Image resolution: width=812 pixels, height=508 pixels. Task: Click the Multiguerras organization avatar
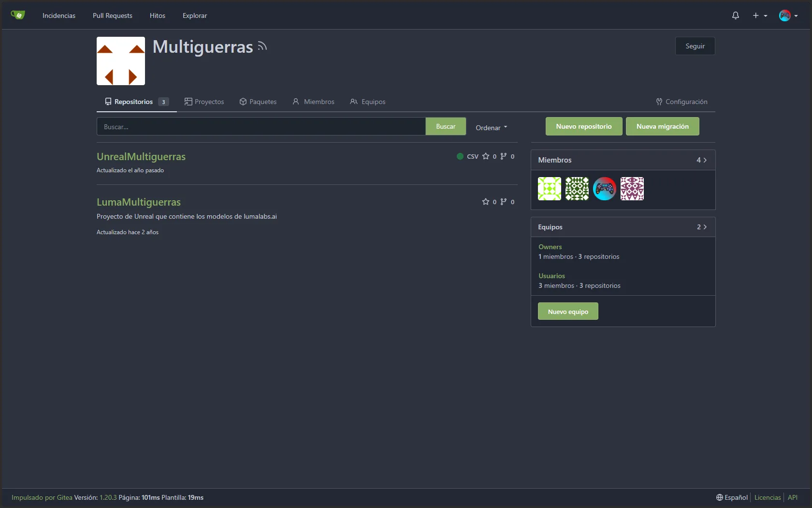[x=121, y=61]
